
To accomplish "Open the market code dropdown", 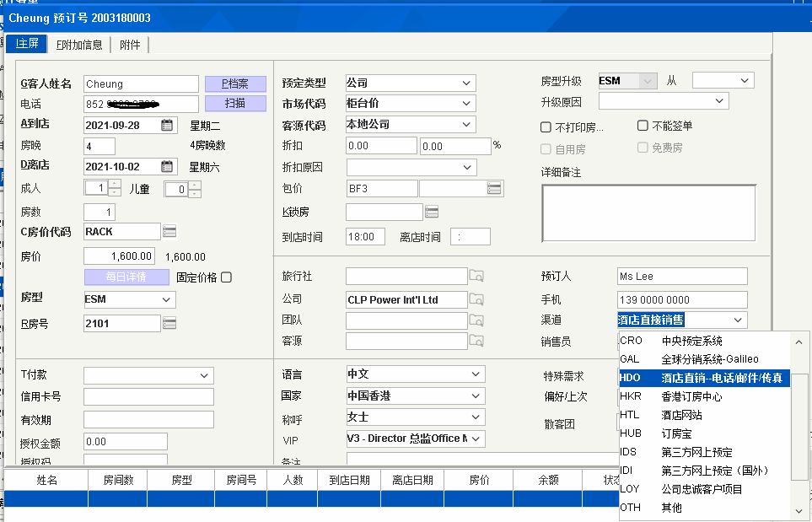I will 466,104.
